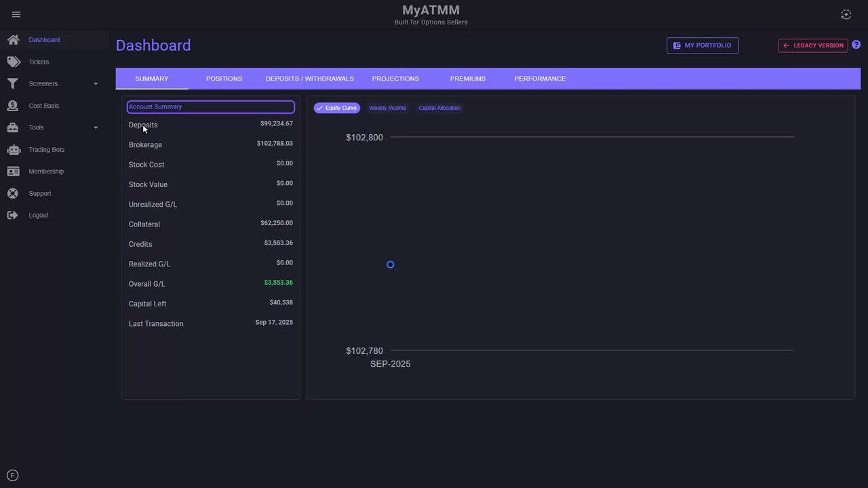Click the Capital Left value $40,538

coord(281,302)
